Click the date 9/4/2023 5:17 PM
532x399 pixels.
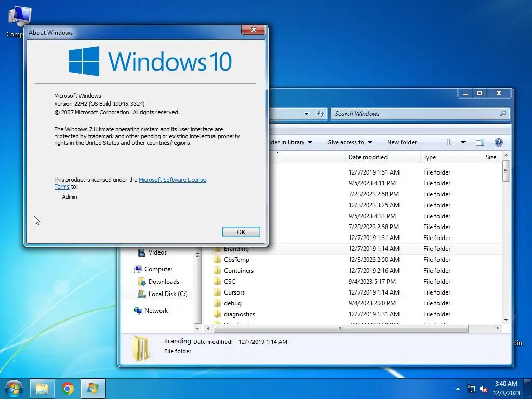tap(372, 281)
